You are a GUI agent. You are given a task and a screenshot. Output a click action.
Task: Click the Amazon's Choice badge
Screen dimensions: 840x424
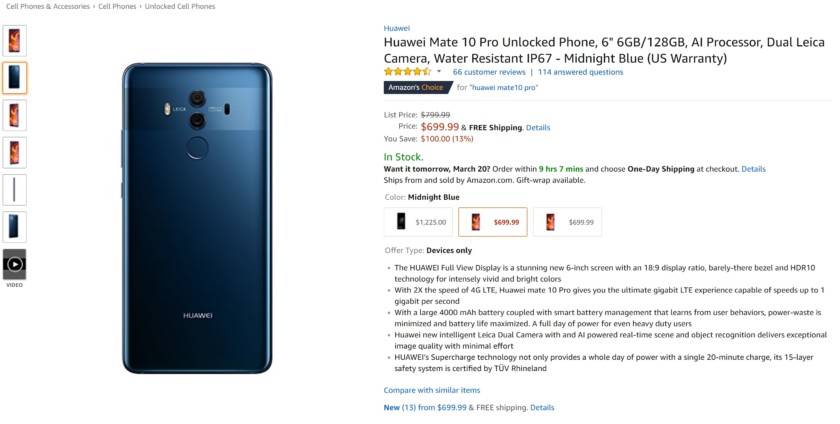[413, 88]
